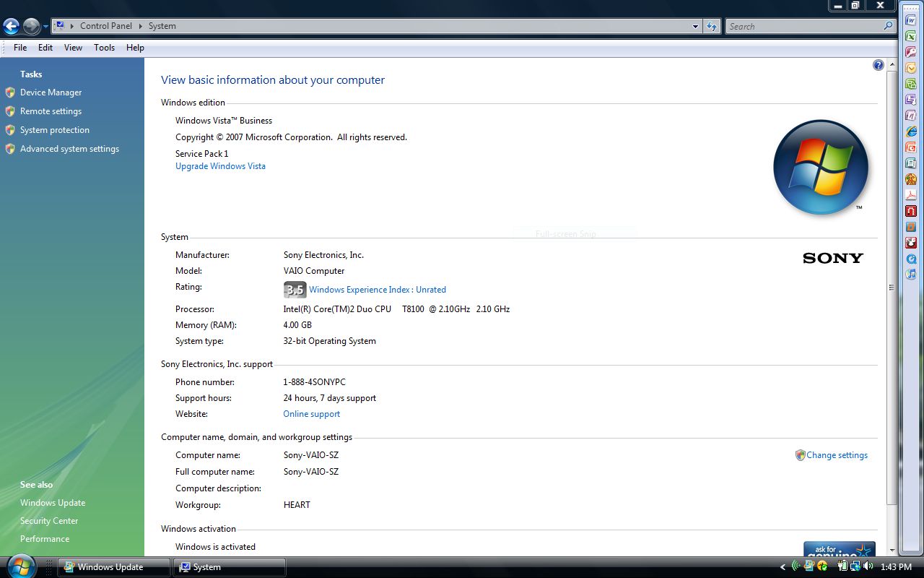Click the Windows Vista Business edition text

(x=224, y=121)
